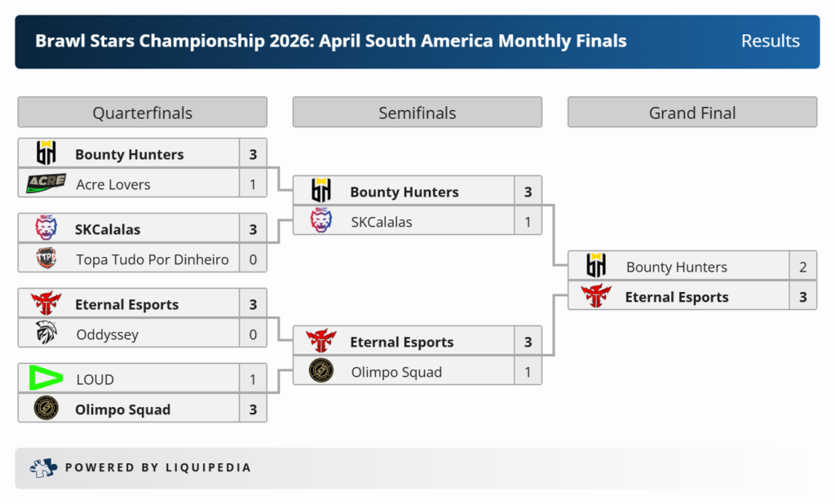The height and width of the screenshot is (504, 835).
Task: Click the Results label in title bar
Action: (x=770, y=41)
